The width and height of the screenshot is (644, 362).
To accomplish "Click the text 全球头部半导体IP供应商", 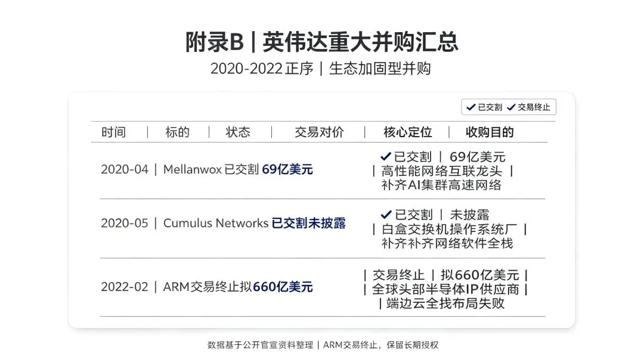I will point(445,289).
